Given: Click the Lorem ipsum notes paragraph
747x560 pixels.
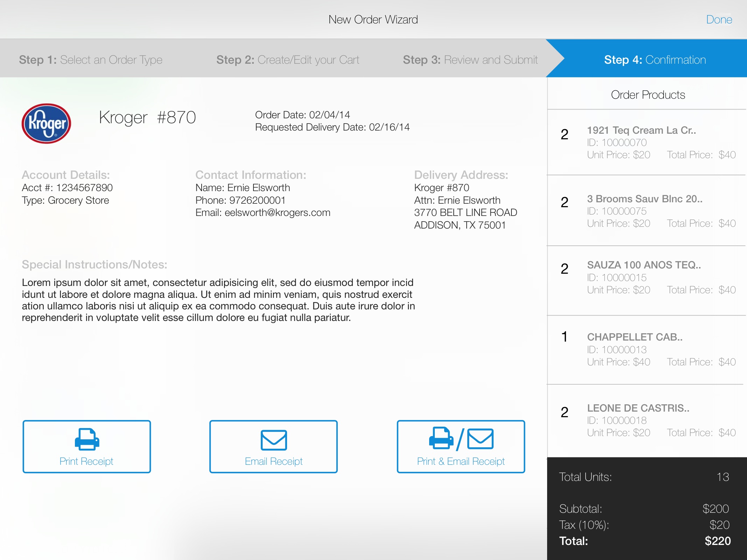Looking at the screenshot, I should coord(218,300).
